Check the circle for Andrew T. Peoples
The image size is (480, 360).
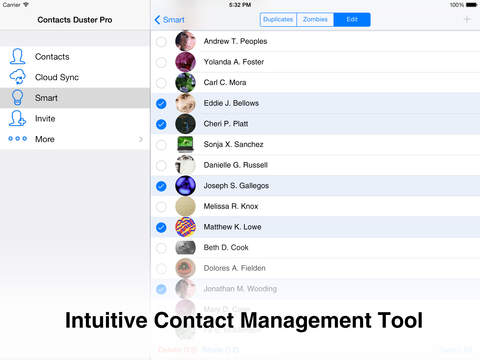tap(161, 42)
